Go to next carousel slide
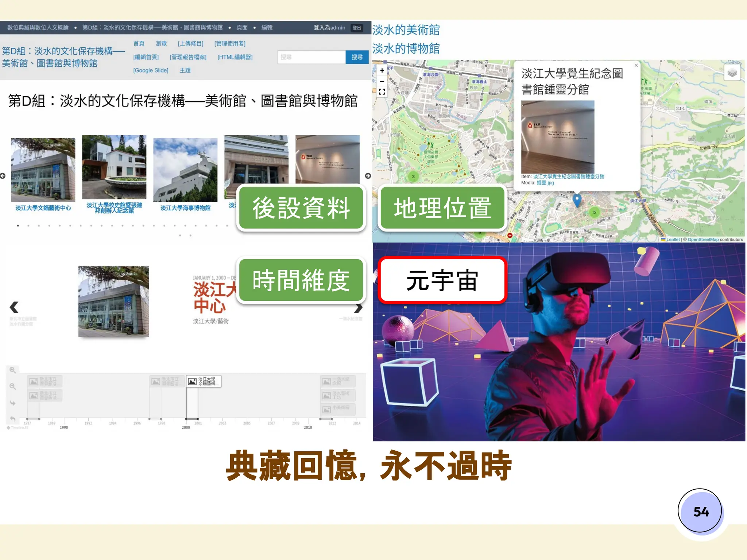Image resolution: width=747 pixels, height=560 pixels. pyautogui.click(x=368, y=176)
